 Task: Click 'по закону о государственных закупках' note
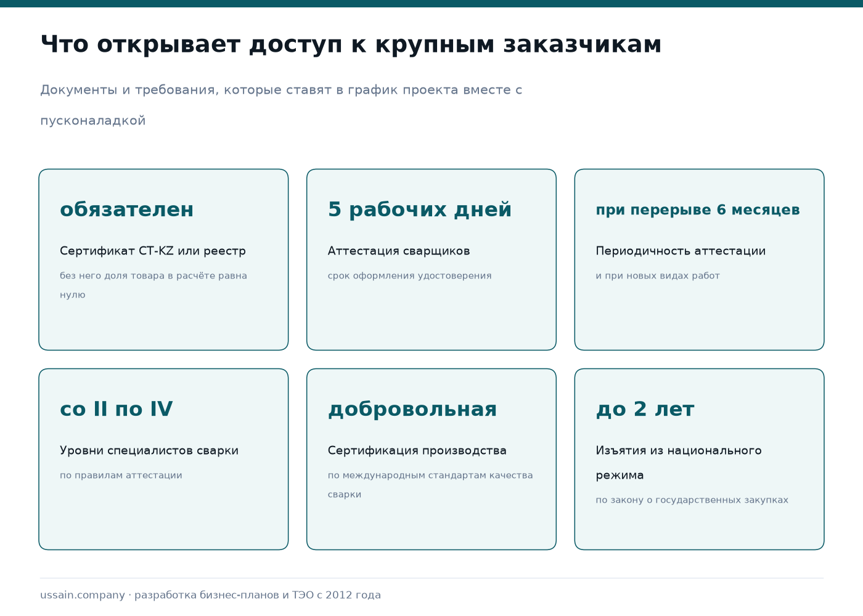tap(692, 500)
